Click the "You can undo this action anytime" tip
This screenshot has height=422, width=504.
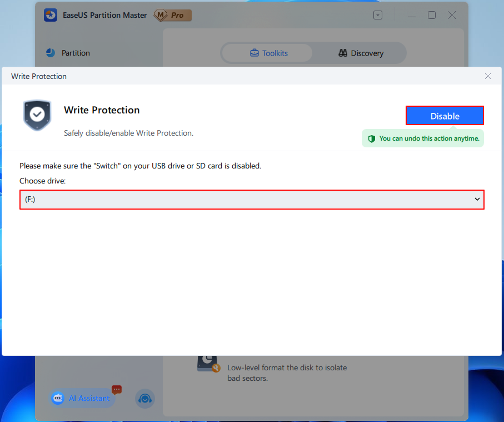pos(428,138)
